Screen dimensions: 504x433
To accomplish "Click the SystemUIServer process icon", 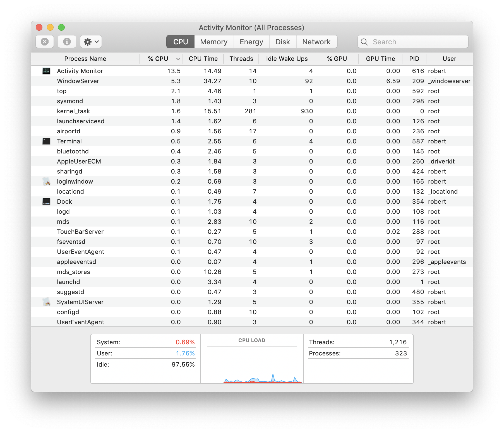I will [x=46, y=302].
